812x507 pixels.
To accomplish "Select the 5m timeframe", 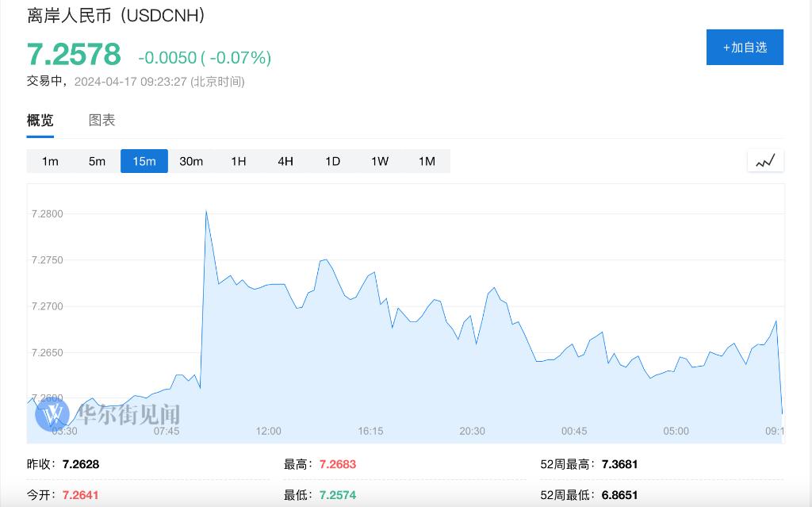I will 97,161.
